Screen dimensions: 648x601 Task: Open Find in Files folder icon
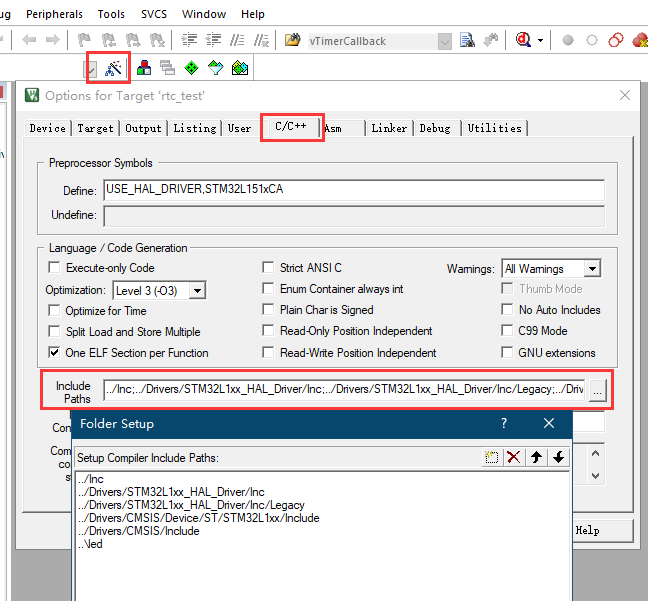[293, 40]
